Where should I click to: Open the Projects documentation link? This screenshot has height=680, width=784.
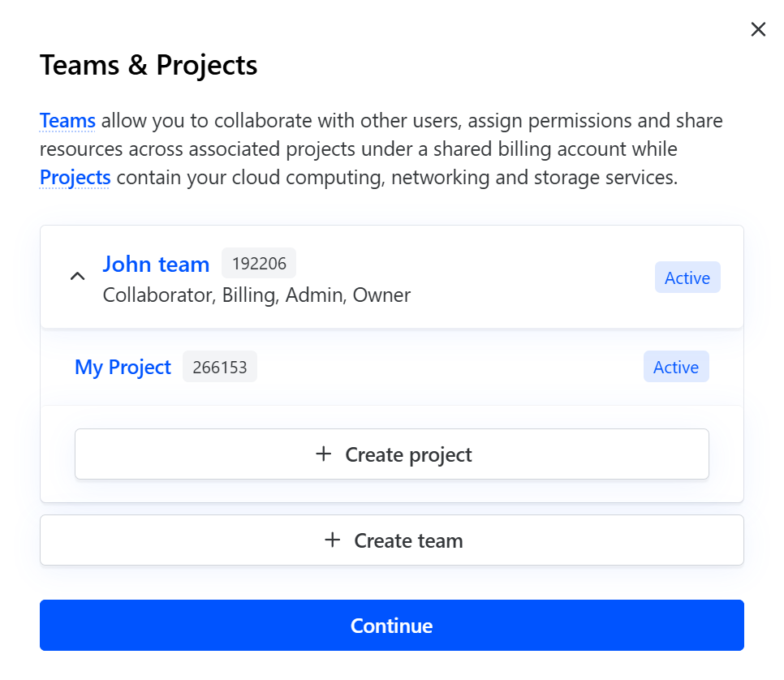pos(75,177)
